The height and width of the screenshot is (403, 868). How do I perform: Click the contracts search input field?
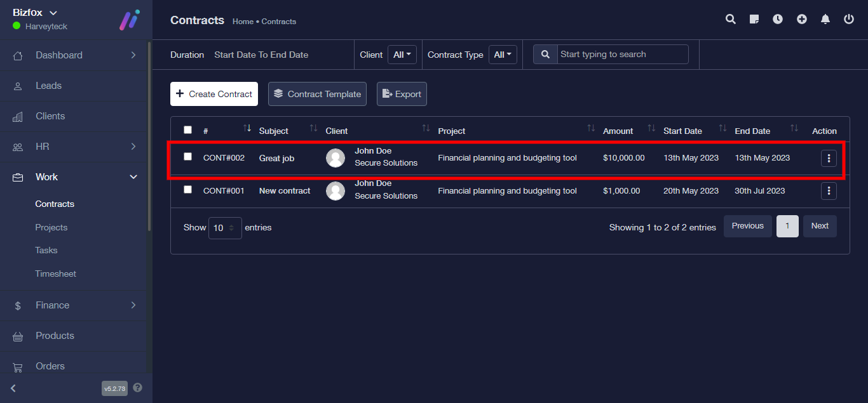click(x=622, y=55)
